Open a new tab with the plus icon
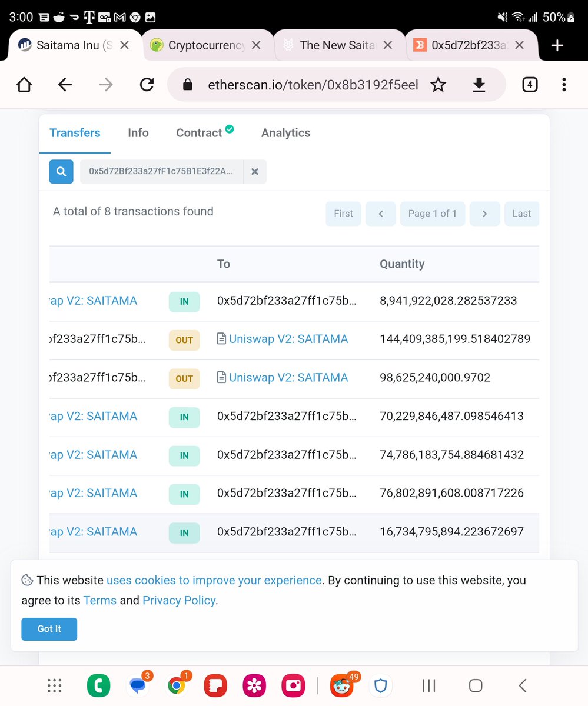588x706 pixels. click(x=557, y=45)
